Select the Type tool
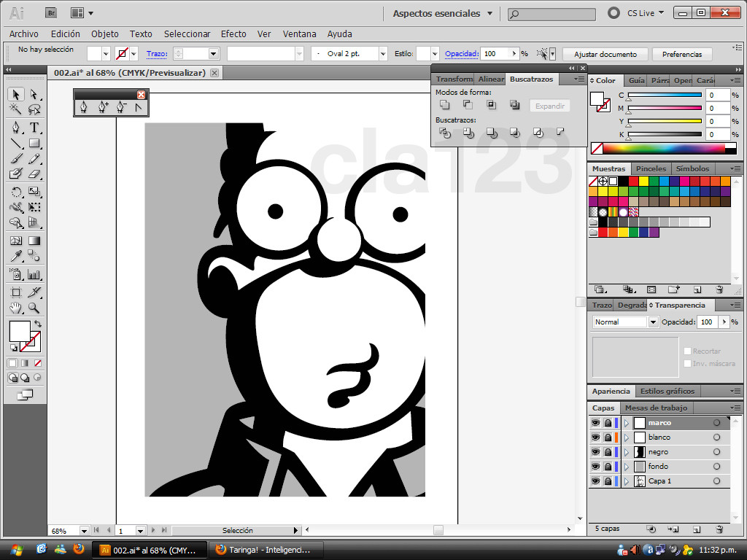Image resolution: width=747 pixels, height=560 pixels. click(x=34, y=128)
